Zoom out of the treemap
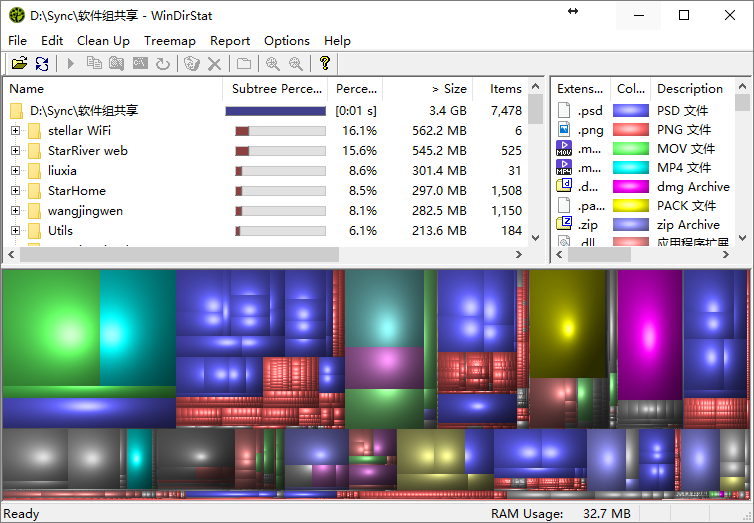 (296, 64)
